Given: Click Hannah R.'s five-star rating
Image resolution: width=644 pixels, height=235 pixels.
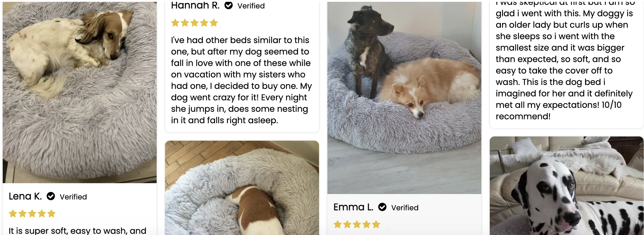Looking at the screenshot, I should click(x=195, y=23).
